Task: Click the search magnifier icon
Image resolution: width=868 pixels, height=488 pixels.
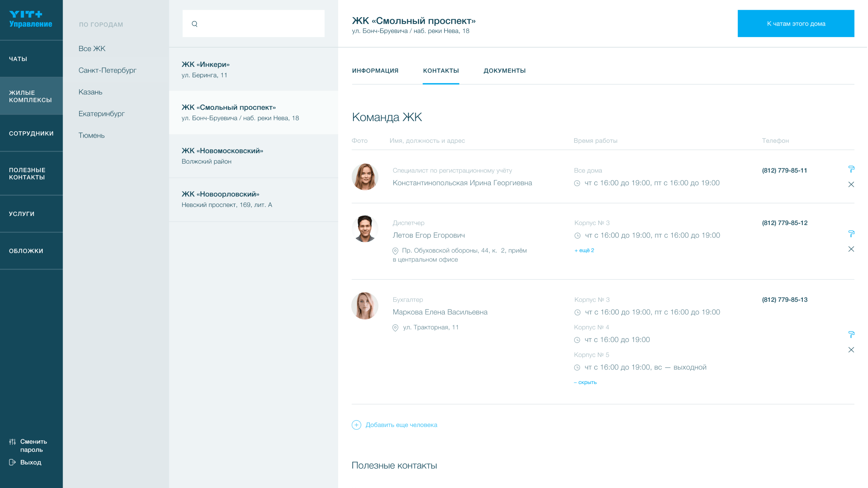Action: [194, 24]
